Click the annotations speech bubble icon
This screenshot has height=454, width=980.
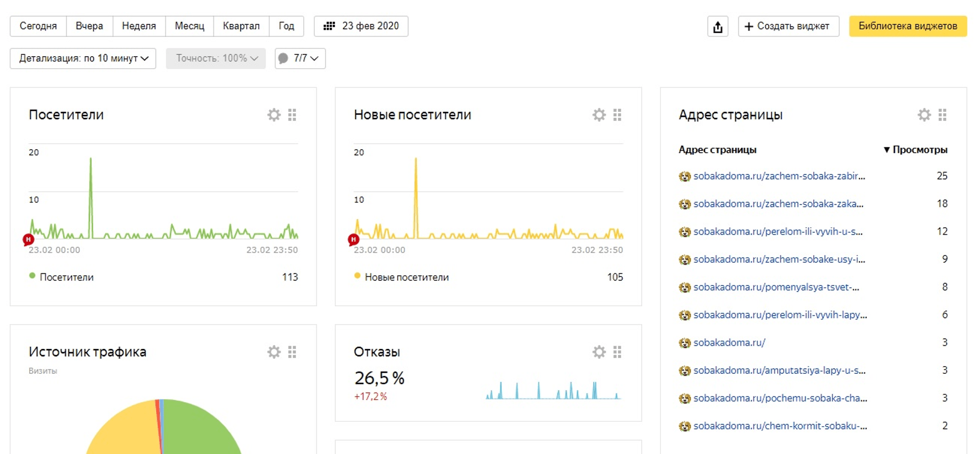[x=283, y=58]
